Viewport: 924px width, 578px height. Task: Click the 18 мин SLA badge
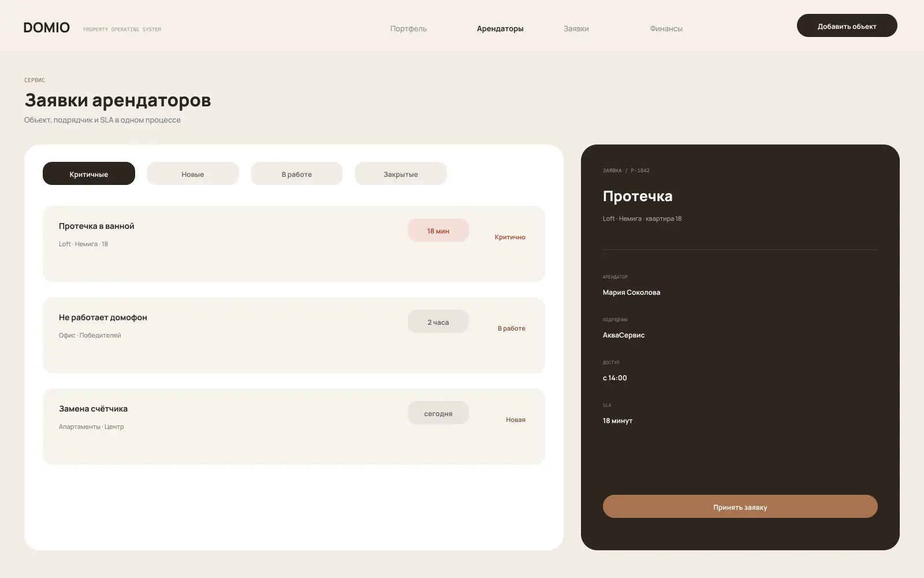point(438,230)
